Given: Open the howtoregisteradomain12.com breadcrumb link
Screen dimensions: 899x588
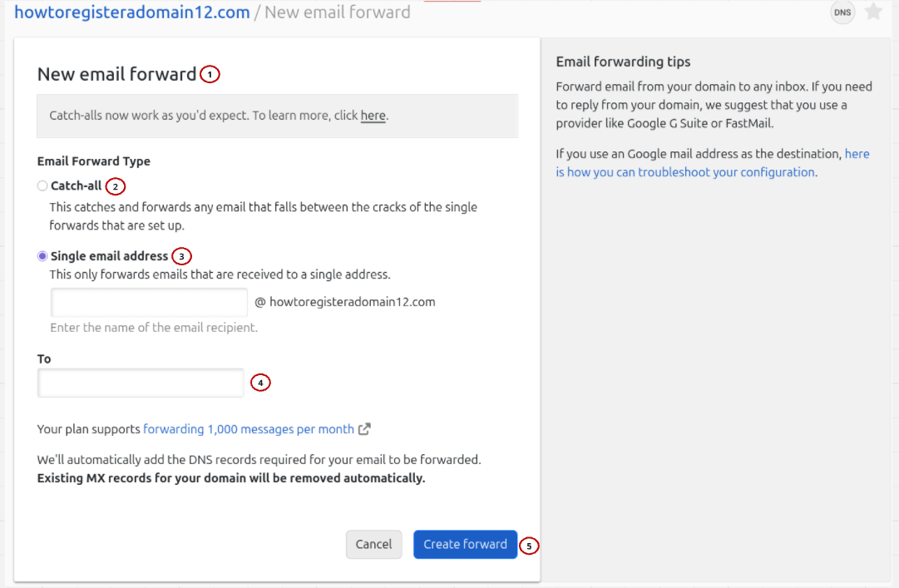Looking at the screenshot, I should coord(131,12).
